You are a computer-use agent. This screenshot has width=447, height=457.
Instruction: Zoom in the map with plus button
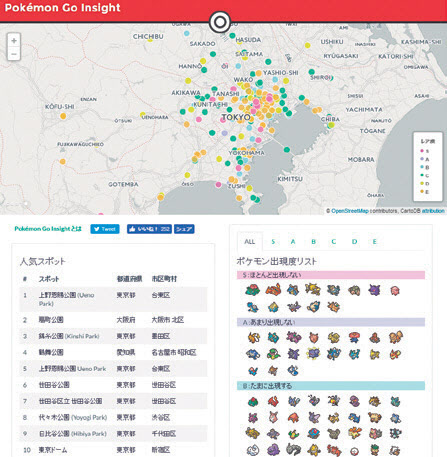tap(14, 41)
